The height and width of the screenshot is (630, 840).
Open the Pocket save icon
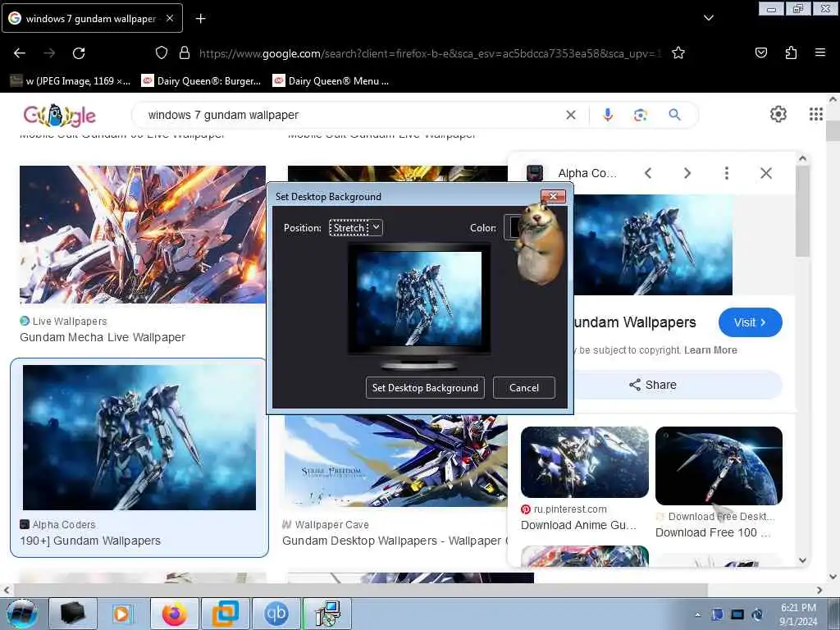tap(760, 52)
